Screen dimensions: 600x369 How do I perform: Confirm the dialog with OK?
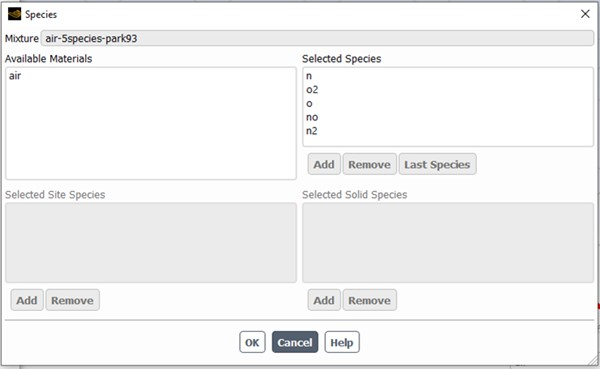(x=252, y=342)
